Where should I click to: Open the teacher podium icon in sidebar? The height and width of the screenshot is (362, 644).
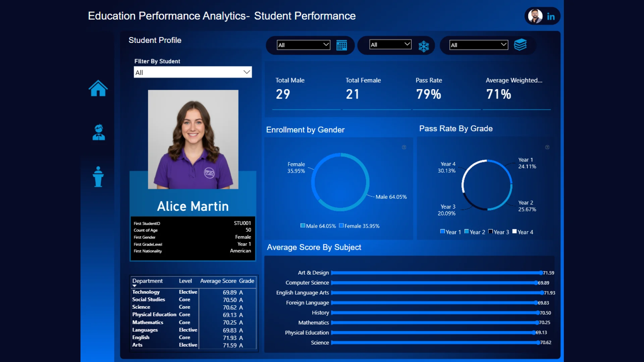pos(98,177)
